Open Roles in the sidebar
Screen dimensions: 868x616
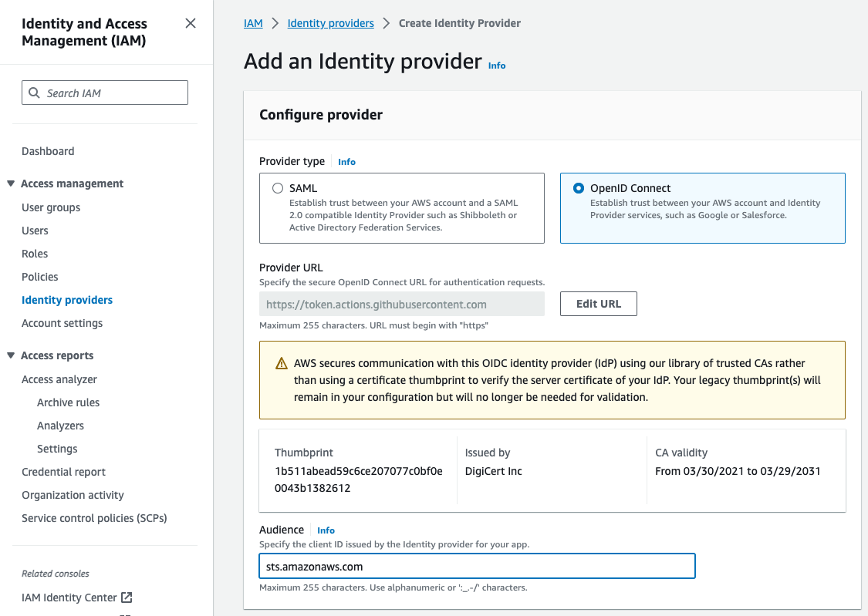[35, 254]
